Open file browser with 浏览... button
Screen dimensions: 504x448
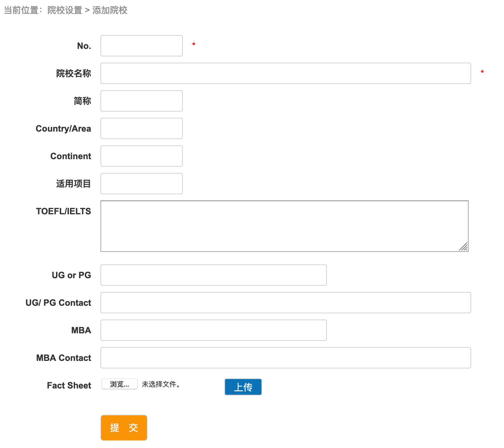point(119,384)
